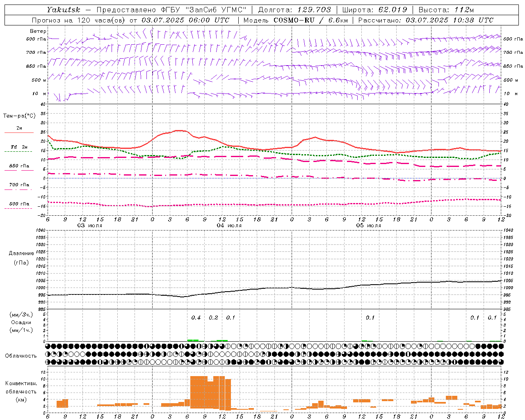
Task: Click the station name Yakutsk in header
Action: (64, 10)
